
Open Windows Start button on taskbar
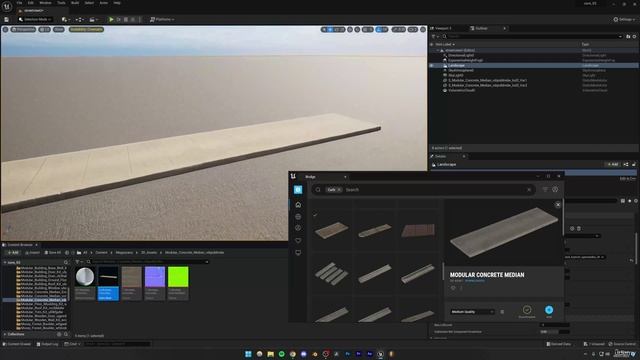tap(248, 354)
